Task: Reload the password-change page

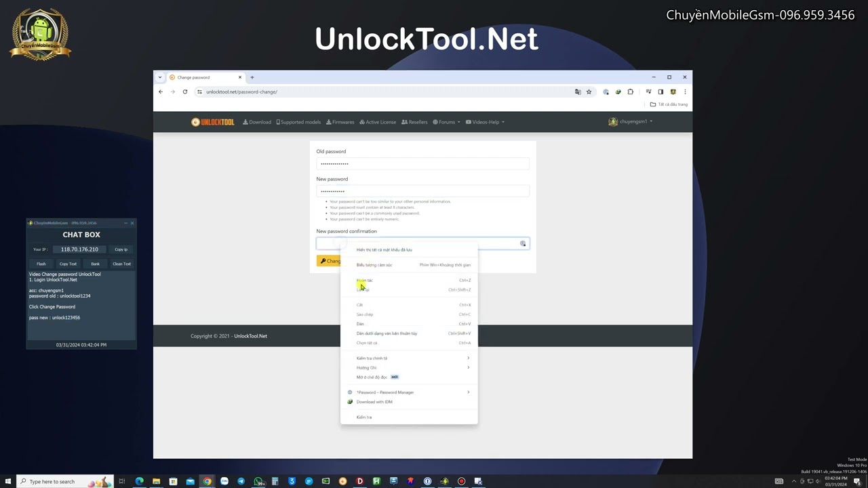Action: click(184, 91)
